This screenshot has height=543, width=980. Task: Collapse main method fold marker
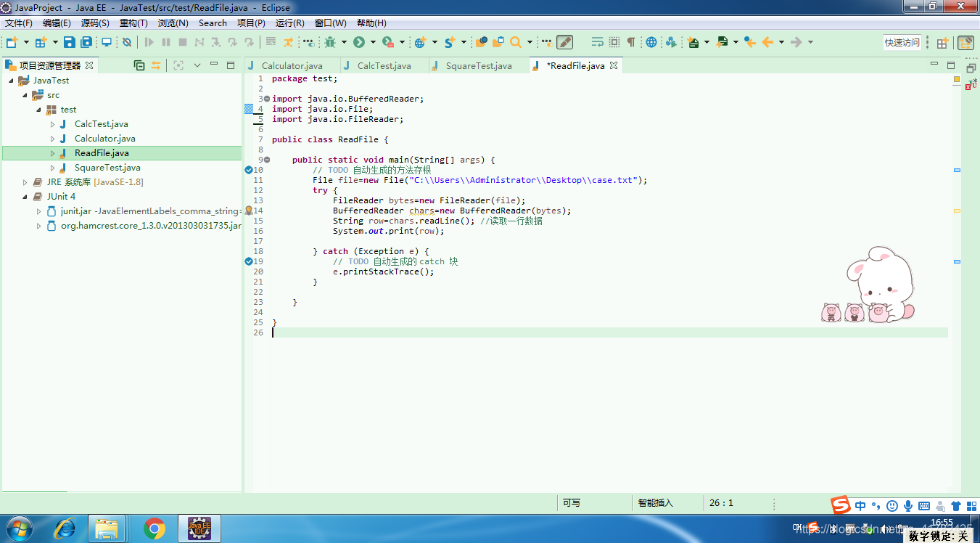[x=267, y=160]
